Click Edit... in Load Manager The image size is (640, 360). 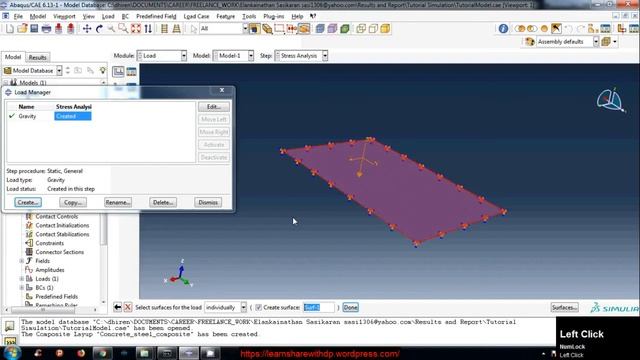[214, 107]
